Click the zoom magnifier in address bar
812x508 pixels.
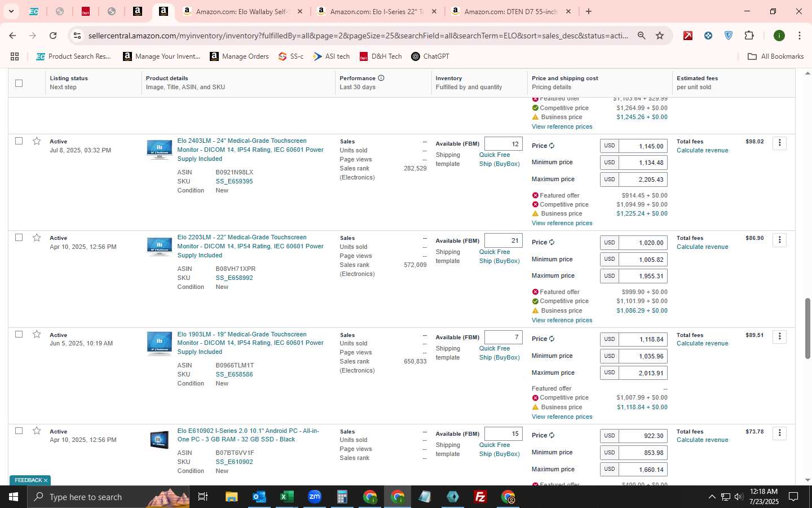(x=641, y=36)
